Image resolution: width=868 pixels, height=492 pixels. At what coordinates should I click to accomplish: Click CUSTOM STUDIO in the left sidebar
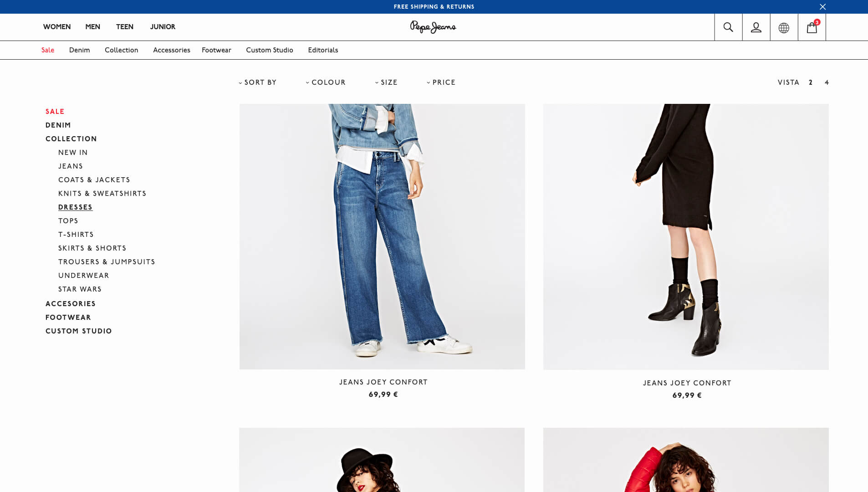(78, 331)
